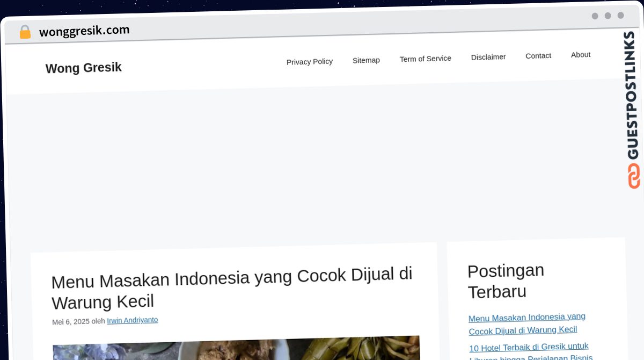Open the Privacy Policy menu item
This screenshot has height=360, width=644.
[310, 62]
